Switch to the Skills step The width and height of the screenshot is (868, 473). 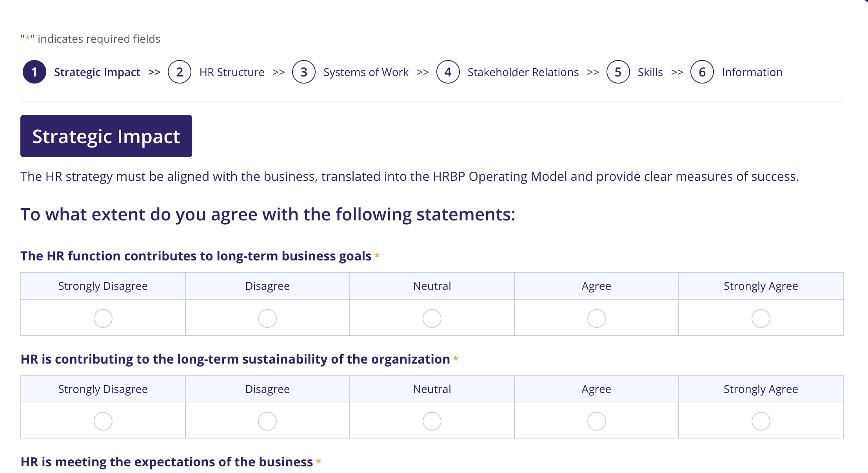[x=650, y=72]
